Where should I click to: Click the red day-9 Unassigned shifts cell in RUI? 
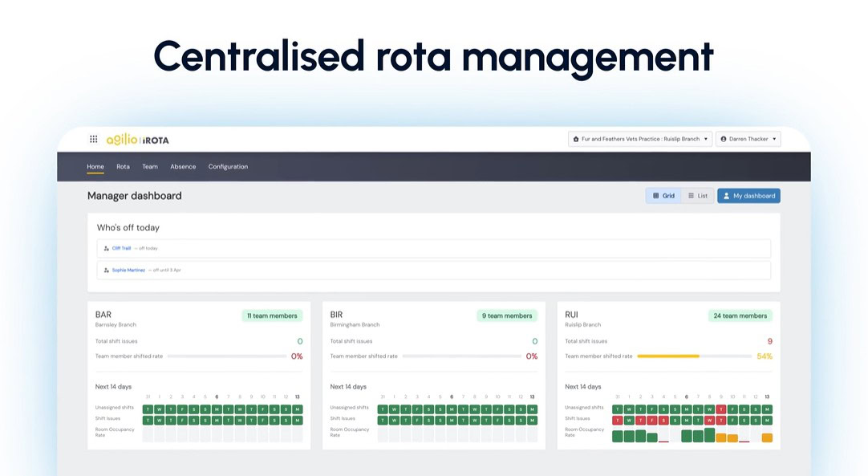pyautogui.click(x=721, y=409)
